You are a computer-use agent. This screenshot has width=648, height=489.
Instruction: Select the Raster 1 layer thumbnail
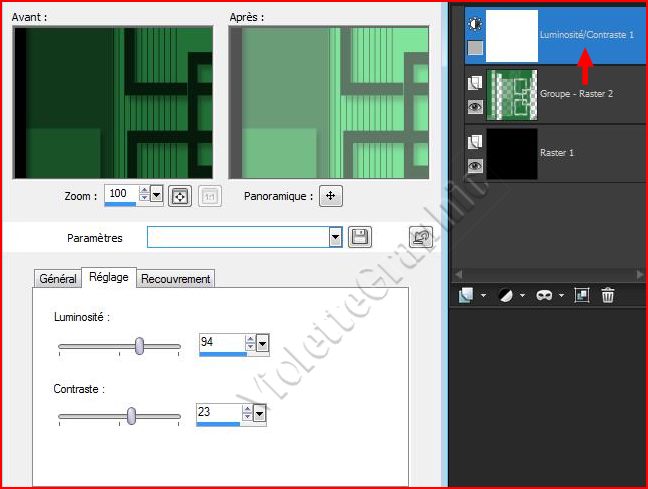(x=512, y=153)
